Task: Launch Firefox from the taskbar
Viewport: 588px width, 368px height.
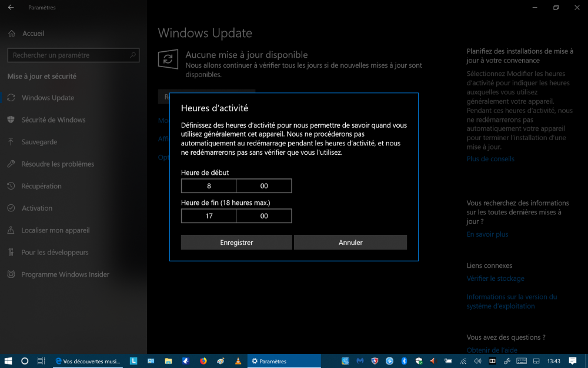Action: 203,361
